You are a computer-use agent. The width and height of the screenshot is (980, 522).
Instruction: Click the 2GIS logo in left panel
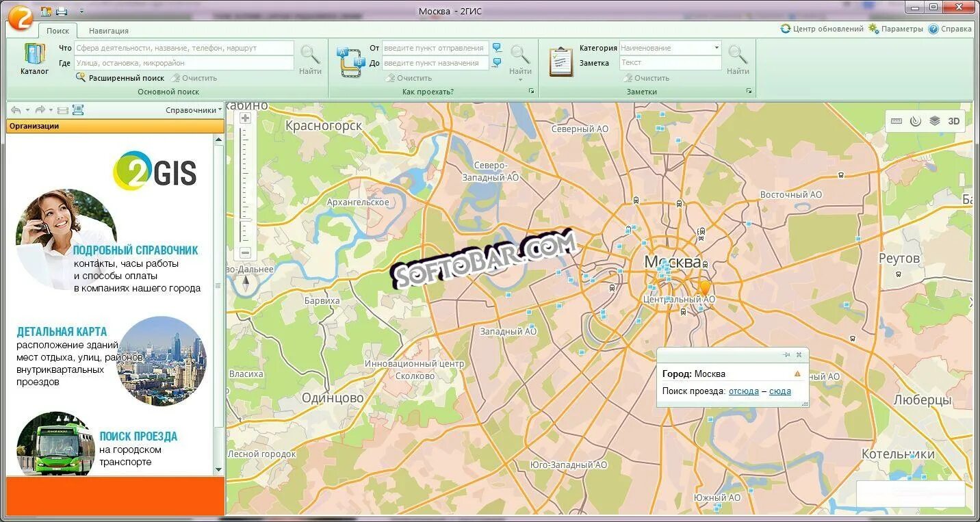click(x=155, y=171)
